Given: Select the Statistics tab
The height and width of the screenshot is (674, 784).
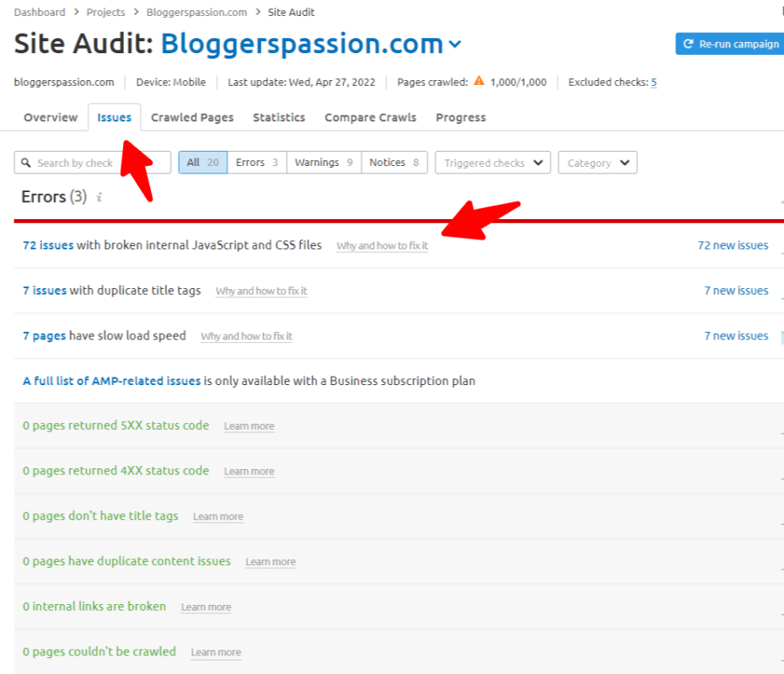Looking at the screenshot, I should click(x=279, y=117).
